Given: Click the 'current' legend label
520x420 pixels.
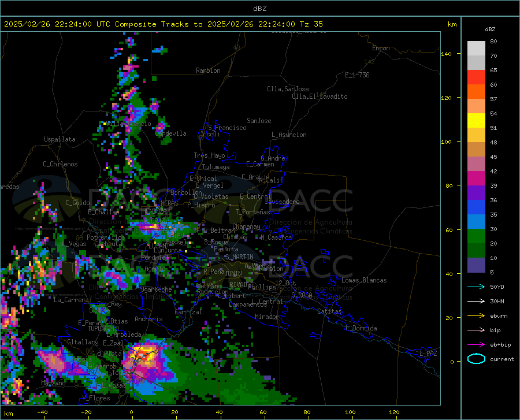Looking at the screenshot, I should click(502, 359).
